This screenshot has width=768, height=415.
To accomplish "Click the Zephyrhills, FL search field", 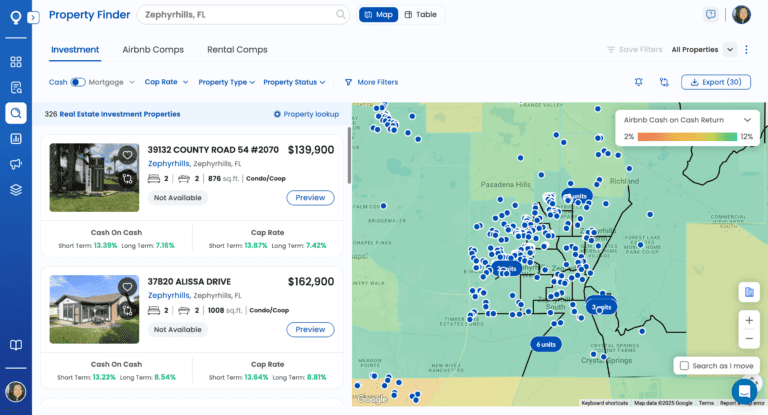I will coord(240,15).
